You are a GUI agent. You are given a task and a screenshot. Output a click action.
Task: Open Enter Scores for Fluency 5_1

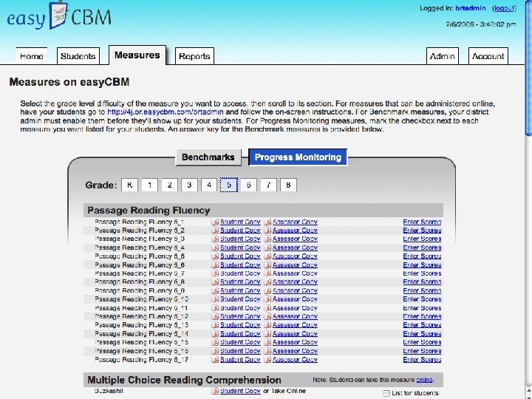[422, 222]
